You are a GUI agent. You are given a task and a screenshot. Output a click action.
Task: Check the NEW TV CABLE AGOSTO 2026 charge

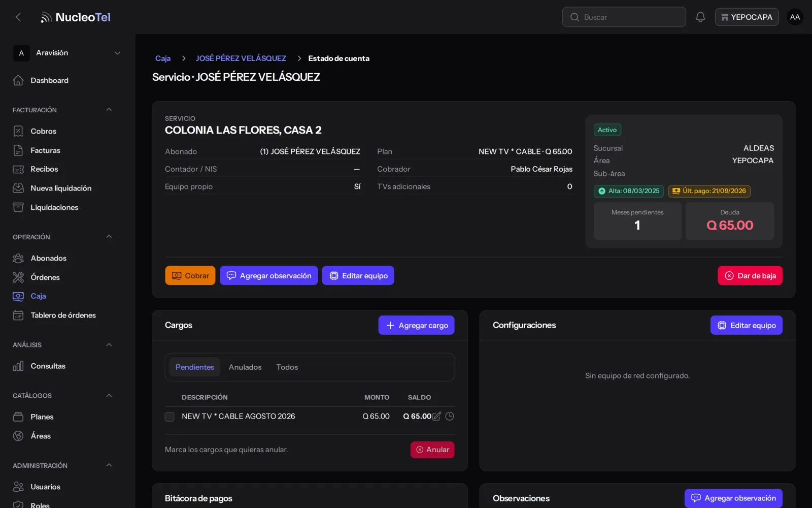pos(170,417)
